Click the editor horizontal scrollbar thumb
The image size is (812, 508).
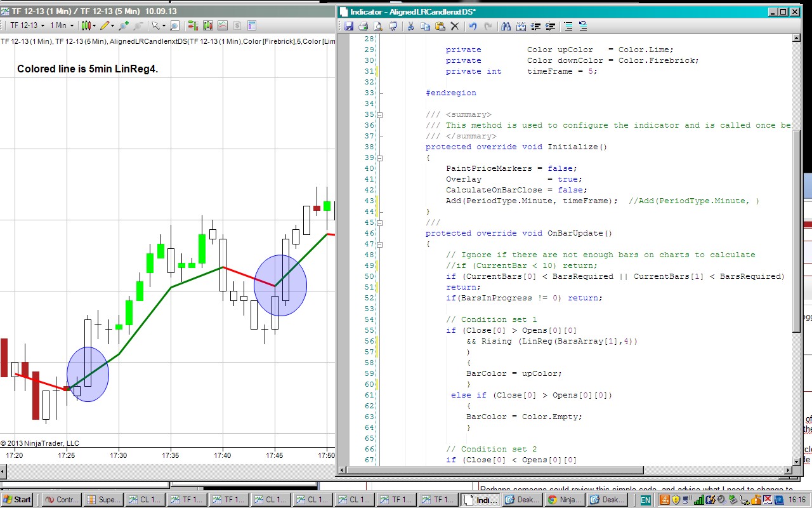click(495, 470)
